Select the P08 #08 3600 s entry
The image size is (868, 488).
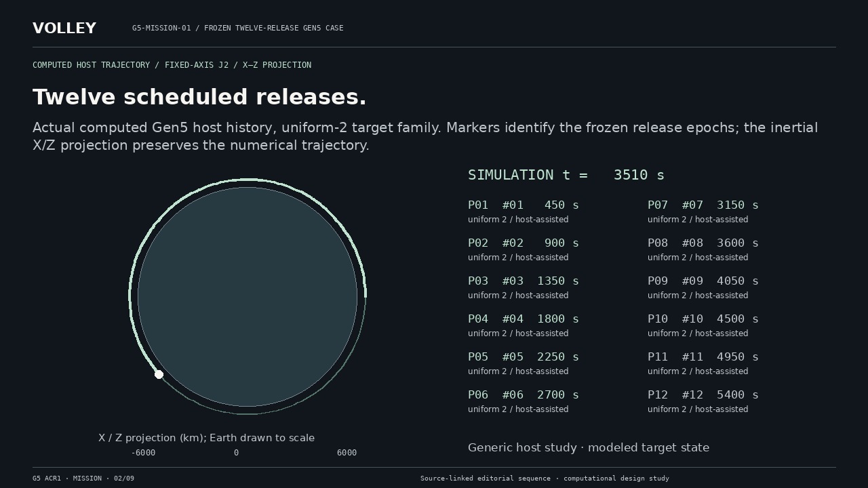tap(703, 243)
